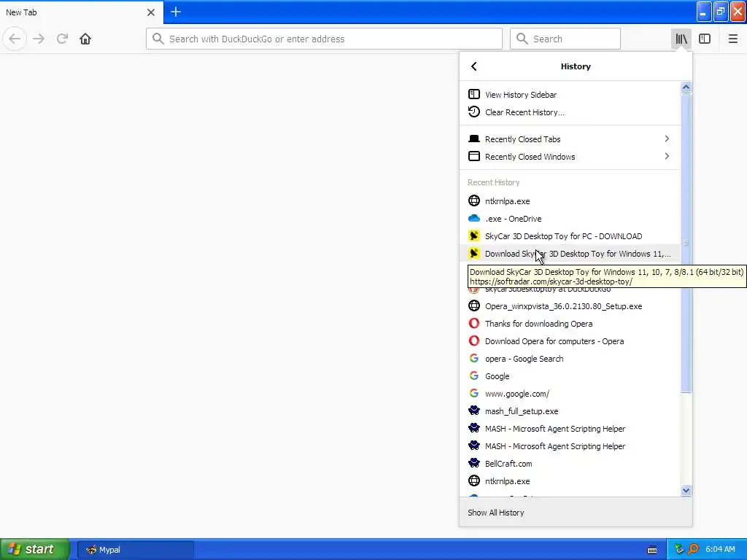Click the browser Back arrow
This screenshot has width=747, height=560.
(15, 39)
